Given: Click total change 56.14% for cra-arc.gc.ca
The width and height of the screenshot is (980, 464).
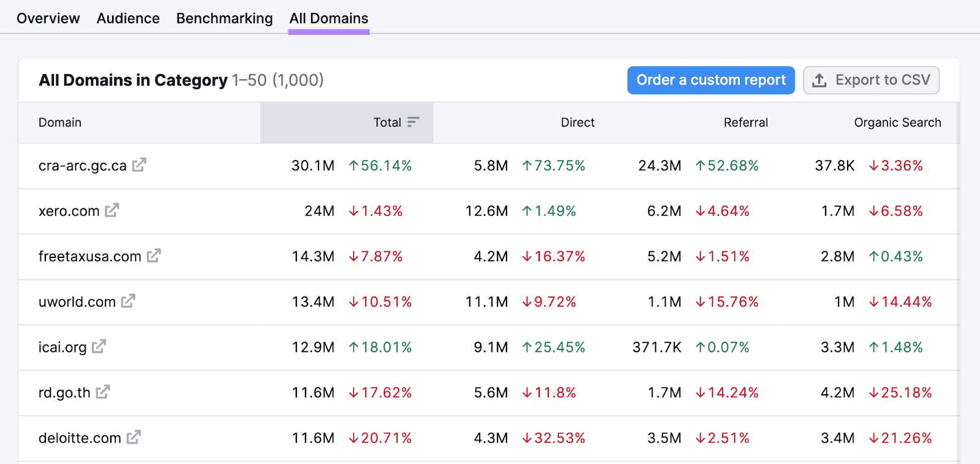Looking at the screenshot, I should tap(380, 165).
